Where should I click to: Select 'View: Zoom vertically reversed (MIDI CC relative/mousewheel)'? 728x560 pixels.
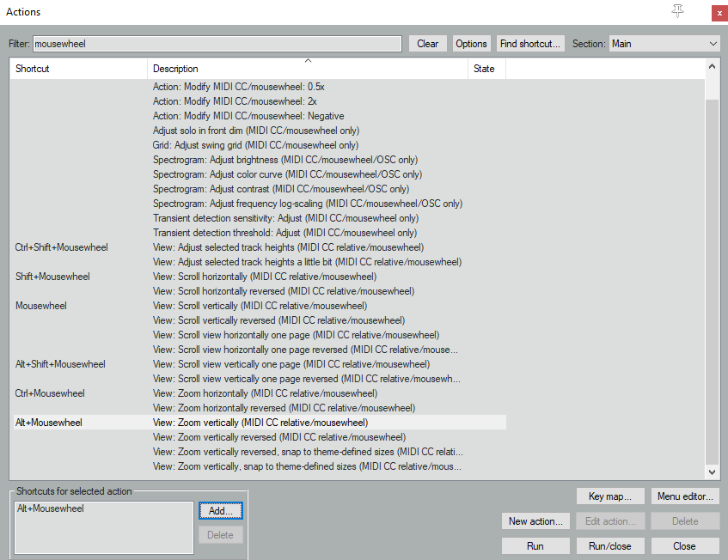coord(279,437)
